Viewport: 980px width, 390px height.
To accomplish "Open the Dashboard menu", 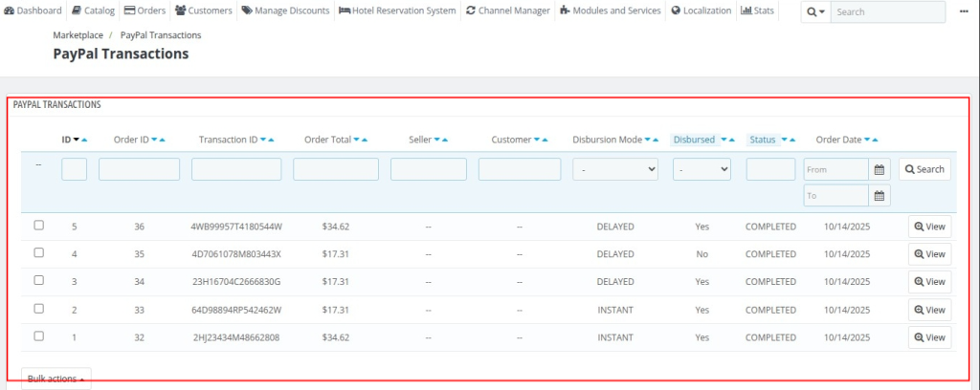I will click(x=33, y=11).
